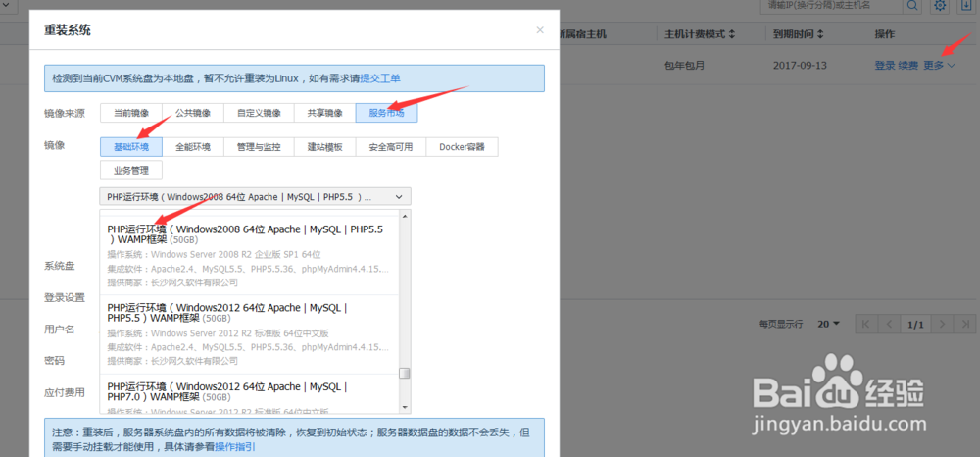Change rows per page 20 dropdown
Viewport: 980px width, 457px height.
point(829,324)
